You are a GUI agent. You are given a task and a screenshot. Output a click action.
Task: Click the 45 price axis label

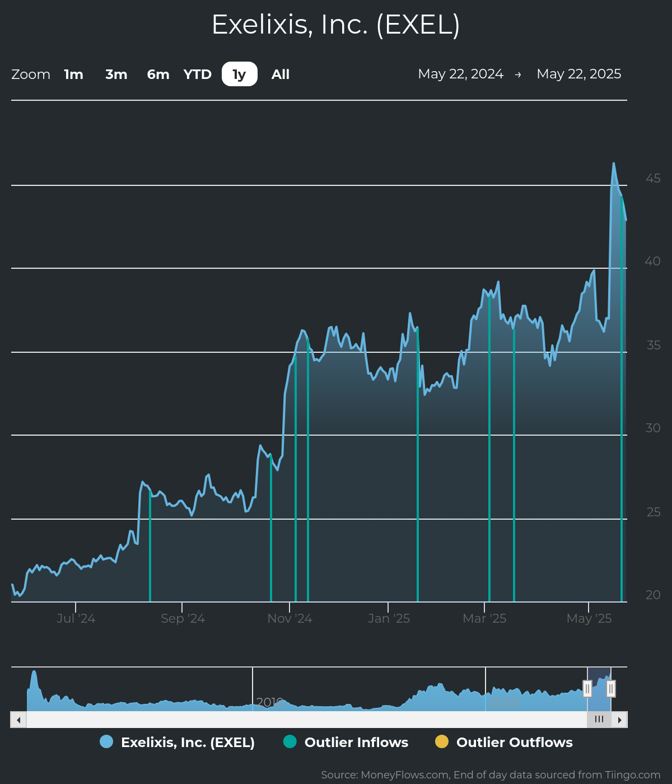(x=653, y=178)
